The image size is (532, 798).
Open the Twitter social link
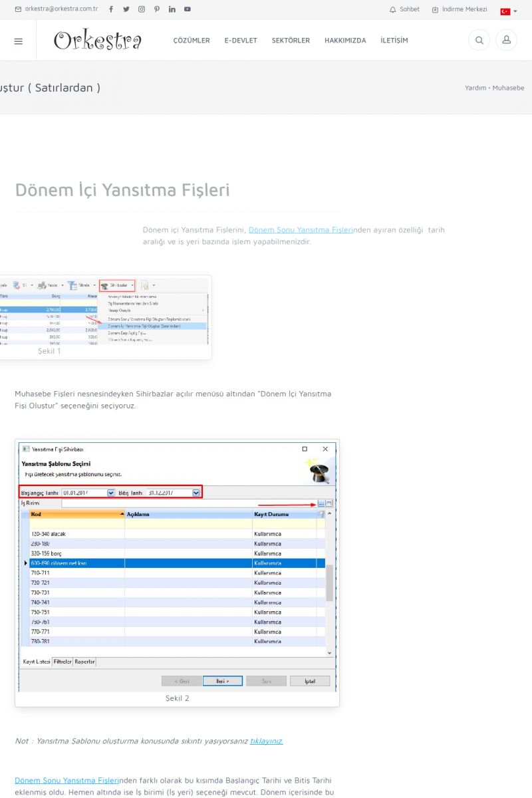point(126,9)
